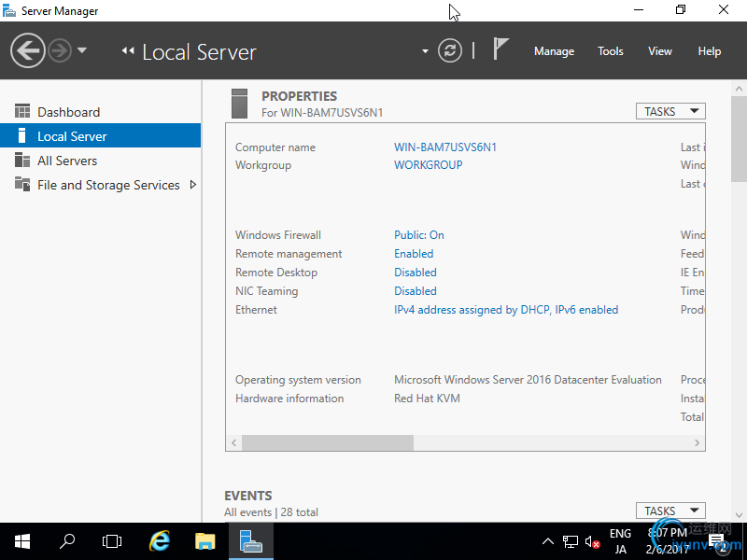The image size is (747, 560).
Task: Click the taskbar search magnifier icon
Action: click(x=67, y=540)
